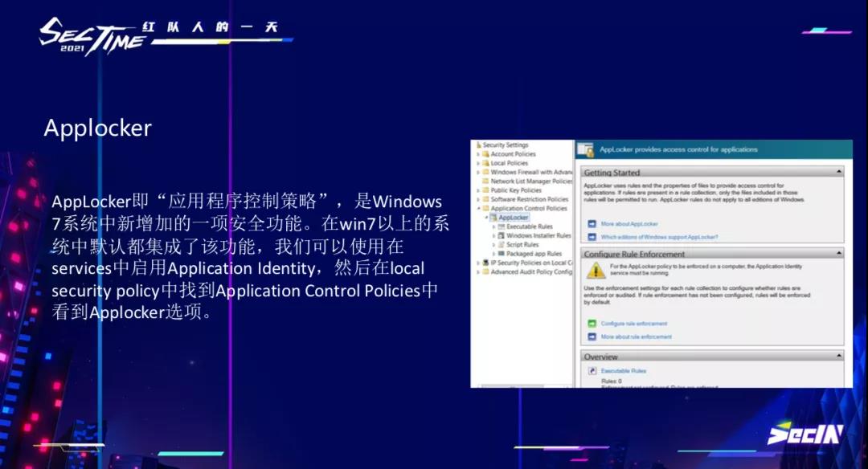This screenshot has width=868, height=469.
Task: Expand the IP Security Policies node
Action: point(477,263)
